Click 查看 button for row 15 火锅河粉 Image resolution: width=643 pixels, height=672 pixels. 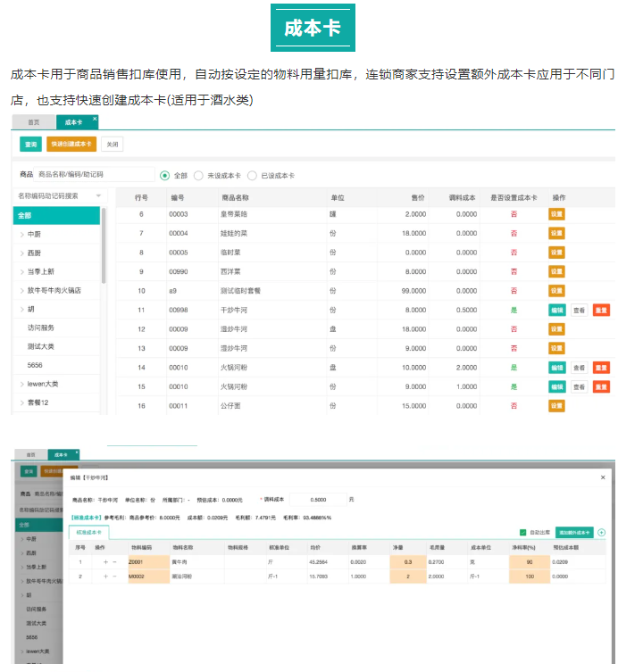pos(579,387)
